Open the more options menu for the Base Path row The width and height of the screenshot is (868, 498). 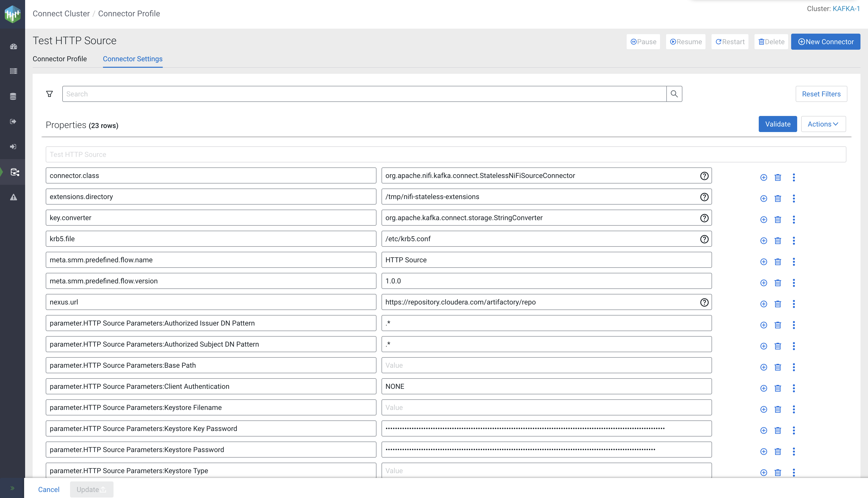pyautogui.click(x=794, y=367)
